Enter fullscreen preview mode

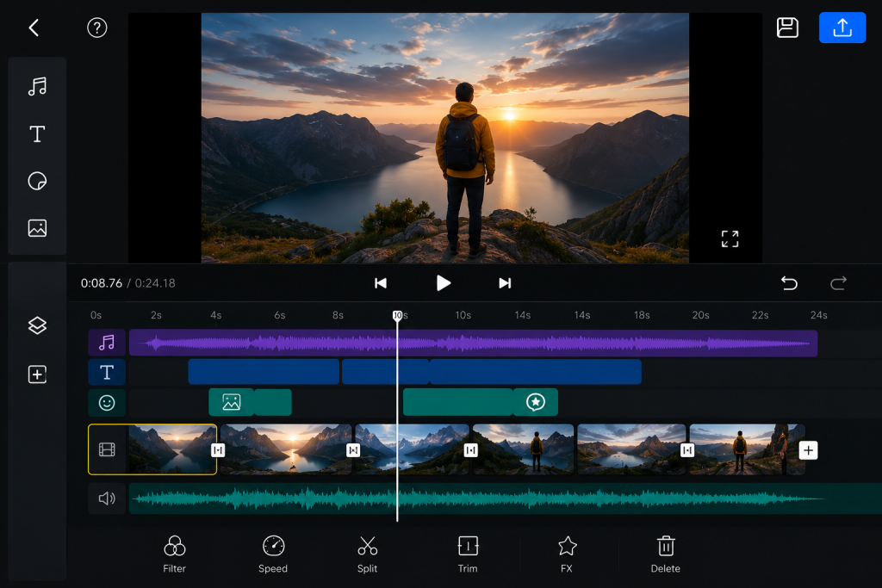click(730, 239)
